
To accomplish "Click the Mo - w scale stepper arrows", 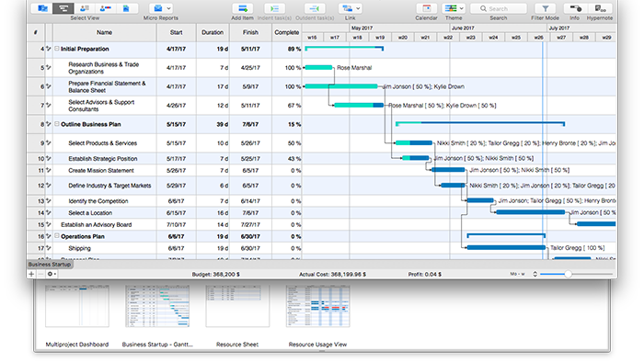I will (x=535, y=274).
